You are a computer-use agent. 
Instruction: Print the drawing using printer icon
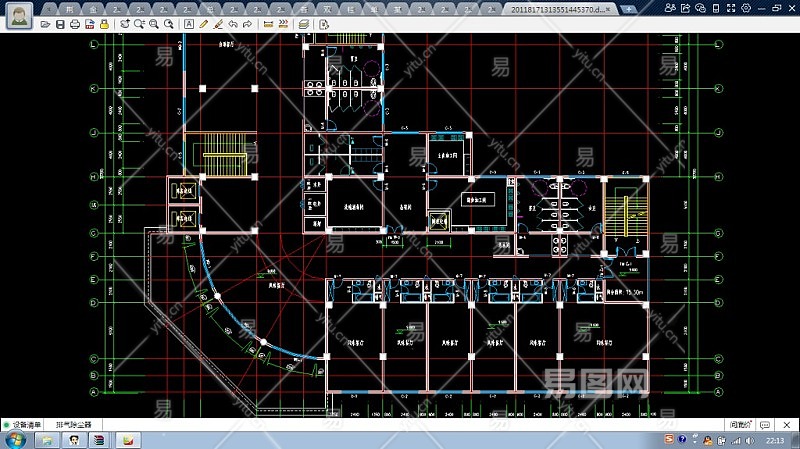(75, 24)
